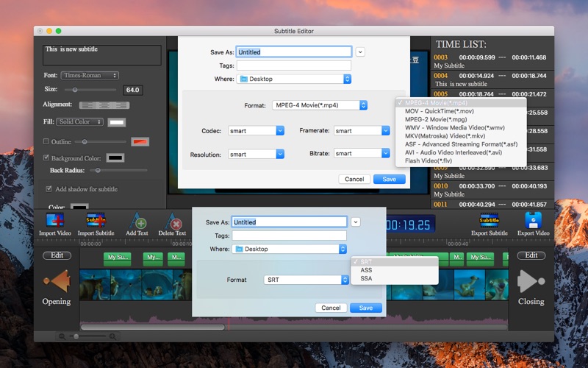
Task: Click the text alignment buttons control
Action: pos(104,105)
